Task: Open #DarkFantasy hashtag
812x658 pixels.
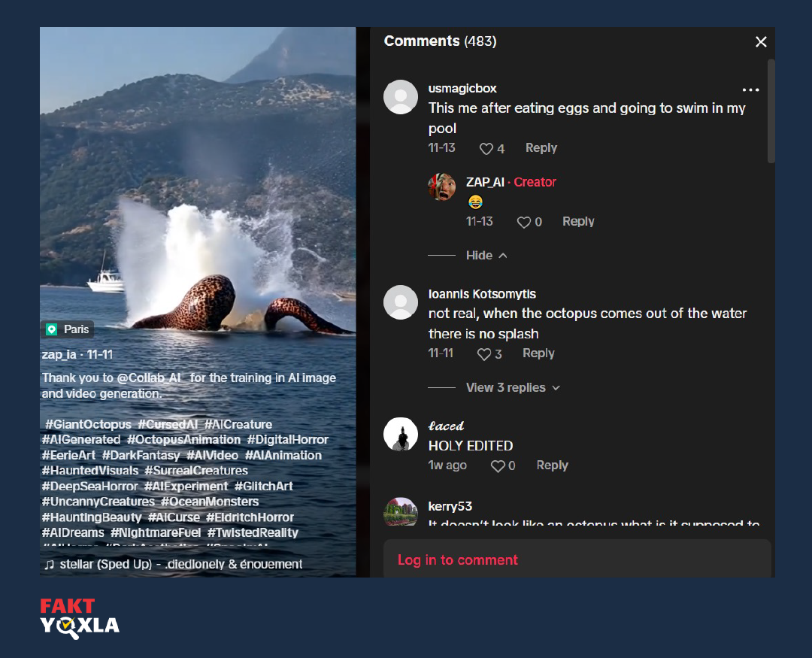Action: click(141, 456)
